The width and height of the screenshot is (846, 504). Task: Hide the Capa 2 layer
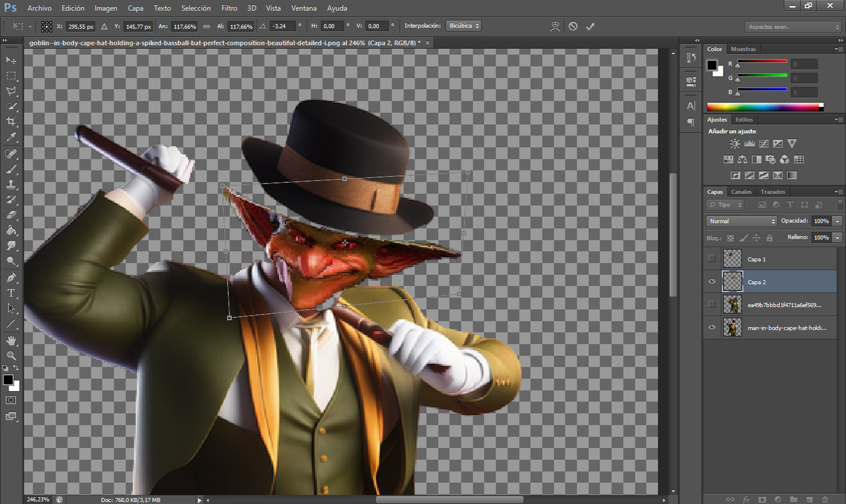[712, 282]
